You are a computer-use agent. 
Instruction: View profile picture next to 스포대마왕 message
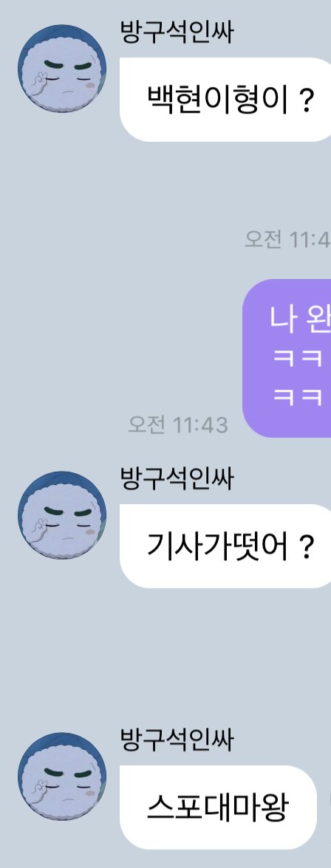61,776
